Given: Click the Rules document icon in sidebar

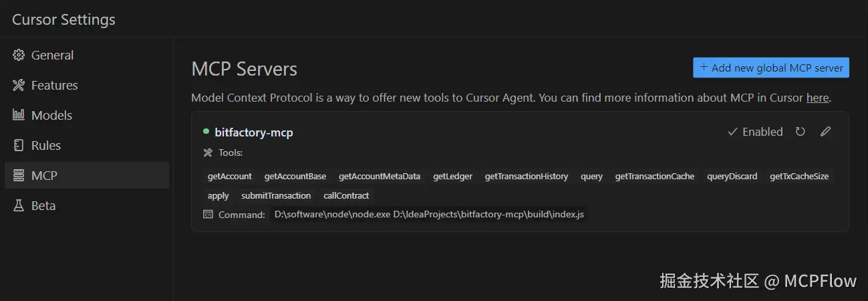Looking at the screenshot, I should point(19,145).
